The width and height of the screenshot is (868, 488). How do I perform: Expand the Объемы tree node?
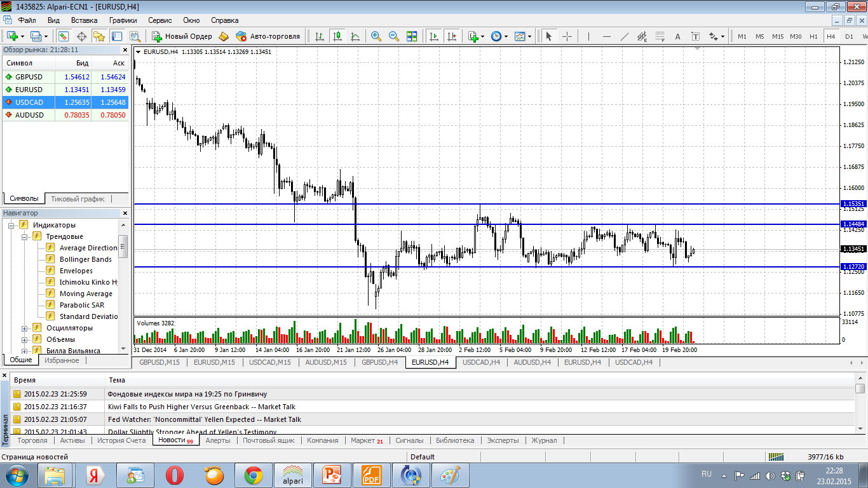[x=25, y=339]
